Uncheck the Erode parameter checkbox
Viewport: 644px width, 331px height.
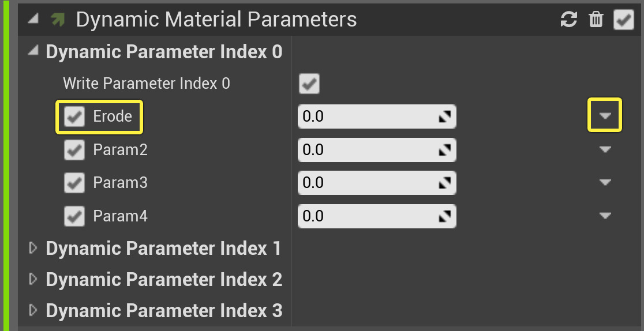point(74,117)
